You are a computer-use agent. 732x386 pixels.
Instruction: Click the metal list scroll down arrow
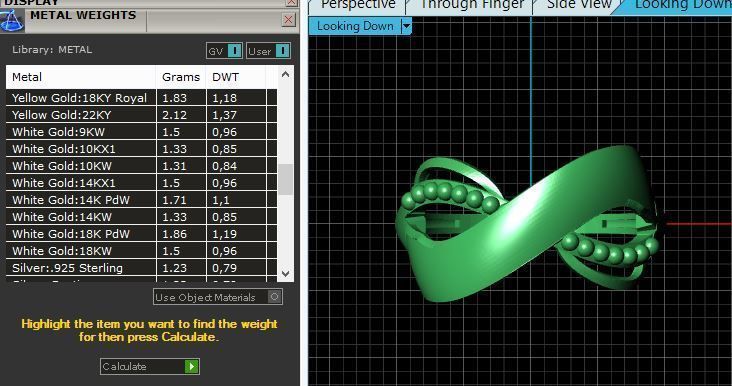[x=286, y=274]
